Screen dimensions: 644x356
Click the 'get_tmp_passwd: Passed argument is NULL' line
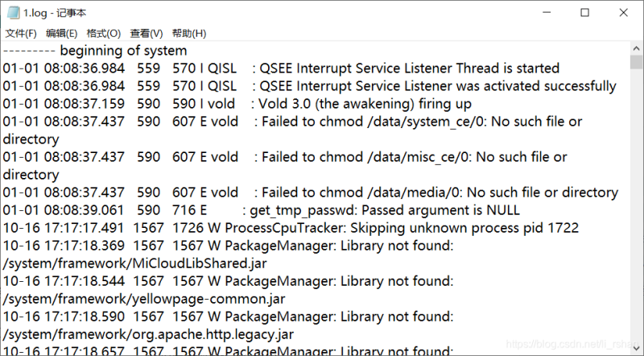click(261, 210)
